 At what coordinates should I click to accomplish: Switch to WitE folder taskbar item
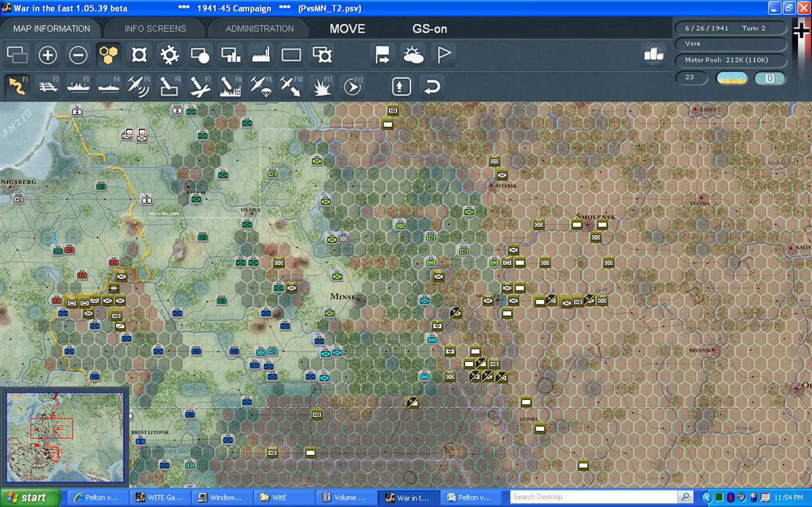284,497
